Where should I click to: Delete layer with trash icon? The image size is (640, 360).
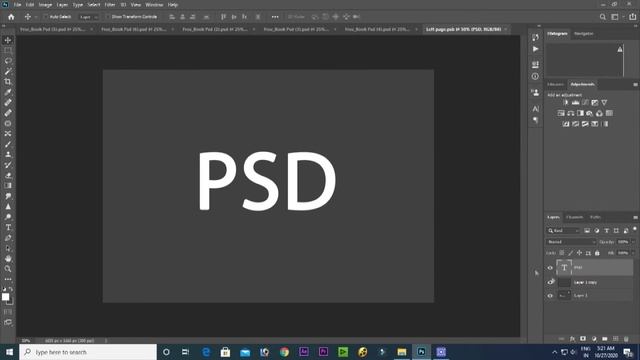[x=626, y=339]
